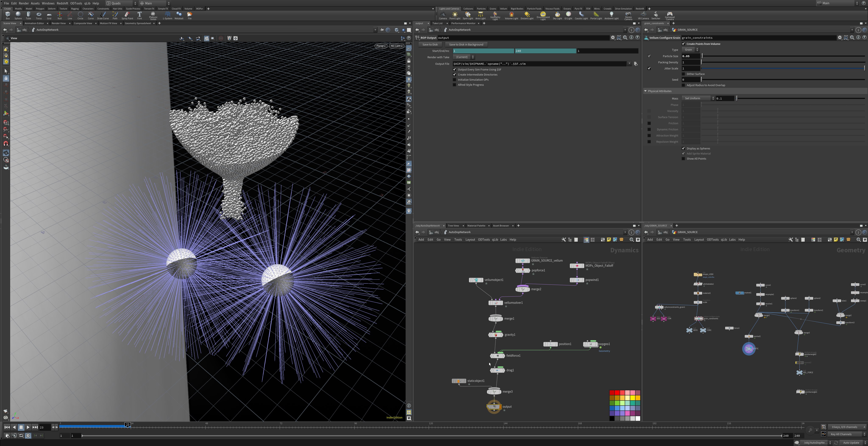Open the Render with Take dropdown

tap(464, 57)
